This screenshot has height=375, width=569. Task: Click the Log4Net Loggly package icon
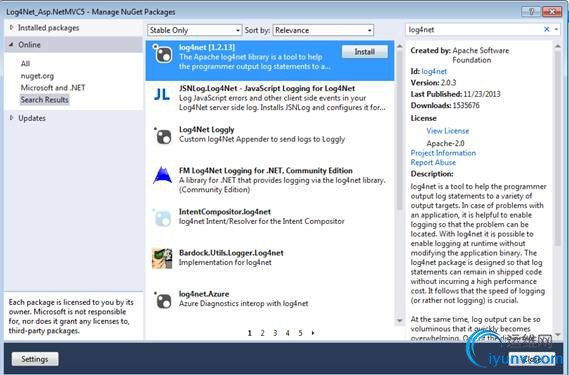[163, 136]
